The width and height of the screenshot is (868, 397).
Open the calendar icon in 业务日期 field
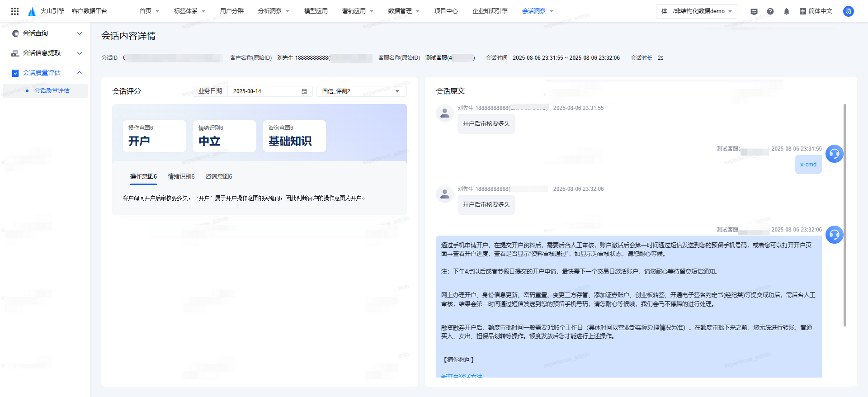coord(304,91)
